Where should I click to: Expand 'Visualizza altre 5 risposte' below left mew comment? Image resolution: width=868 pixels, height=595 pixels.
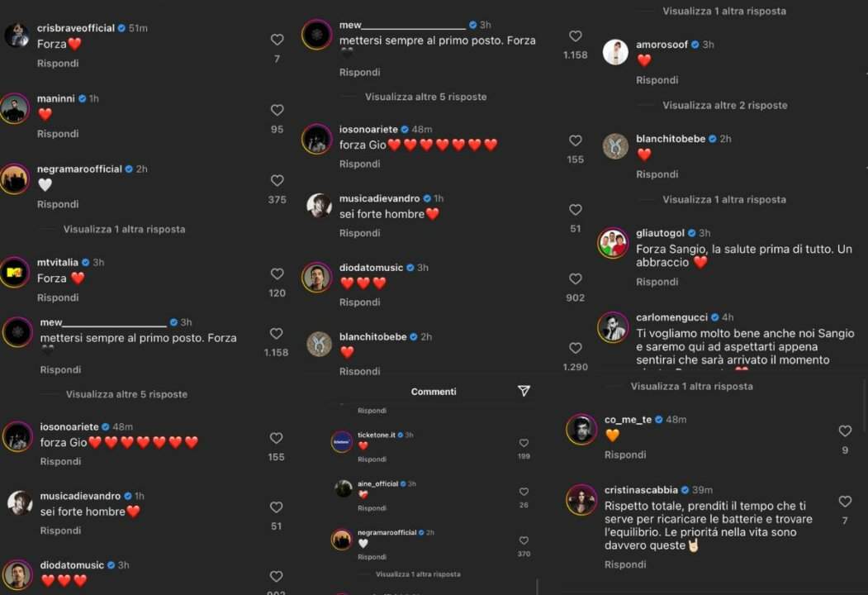click(126, 394)
